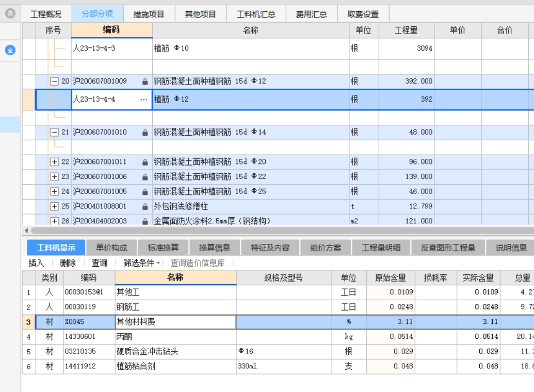534x392 pixels.
Task: Expand row 24 tree node
Action: [54, 191]
